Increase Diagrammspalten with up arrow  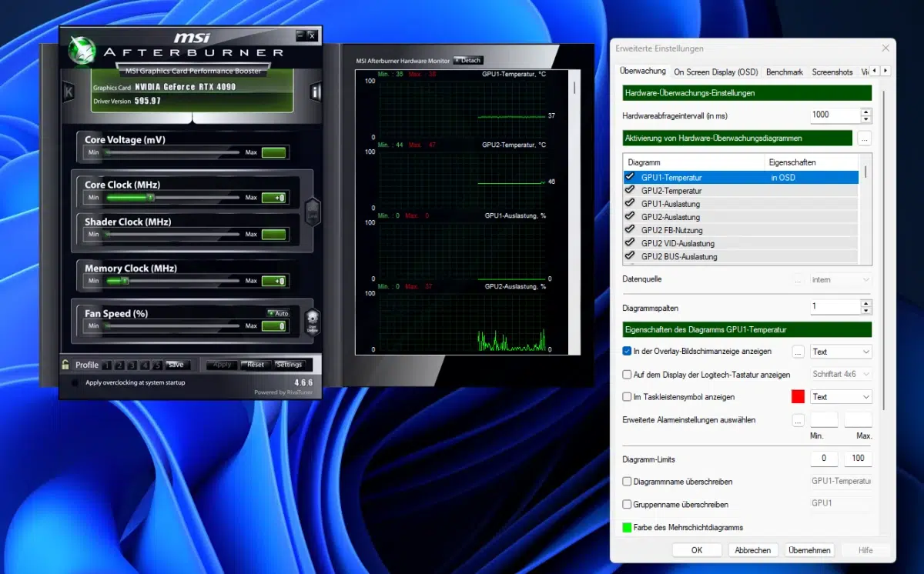866,303
